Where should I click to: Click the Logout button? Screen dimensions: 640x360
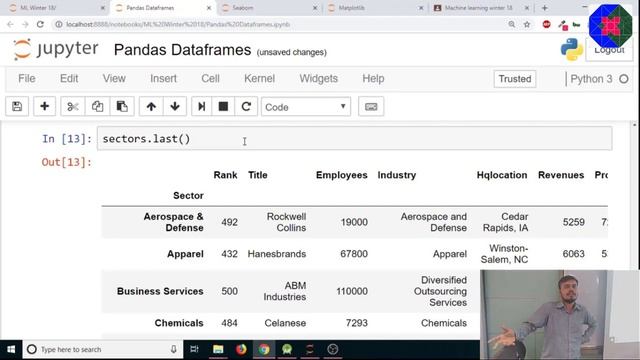click(x=609, y=50)
